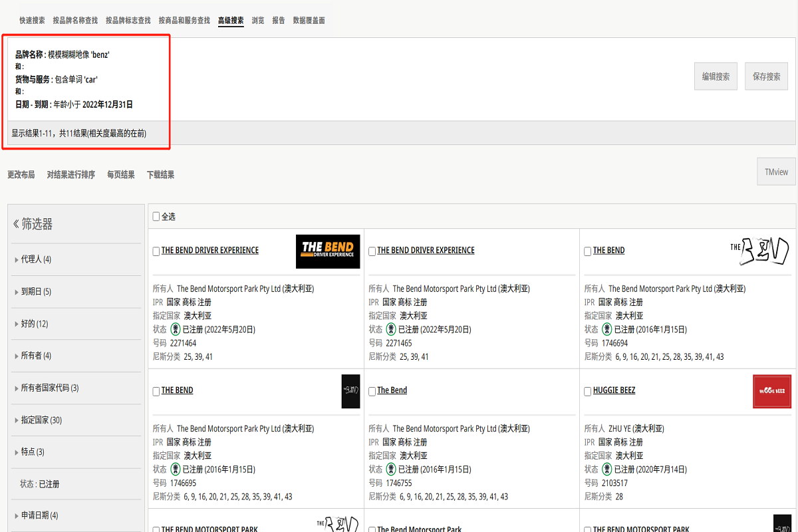798x532 pixels.
Task: Open the 浏览 tab
Action: (x=257, y=21)
